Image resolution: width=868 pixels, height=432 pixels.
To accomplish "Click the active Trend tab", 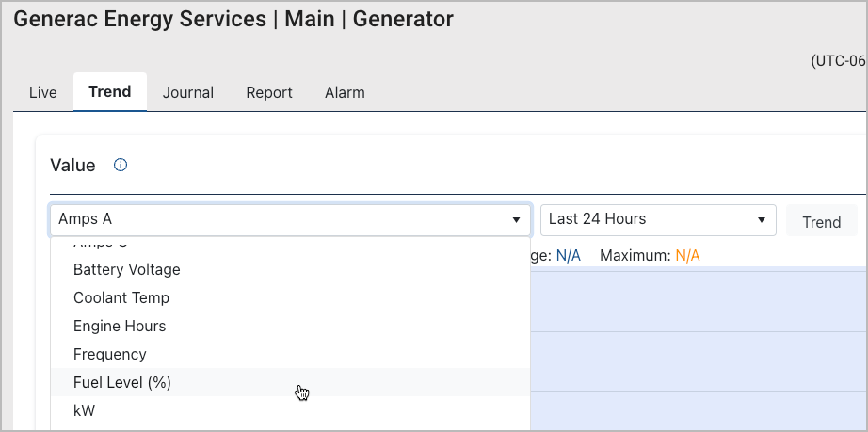I will click(x=110, y=92).
